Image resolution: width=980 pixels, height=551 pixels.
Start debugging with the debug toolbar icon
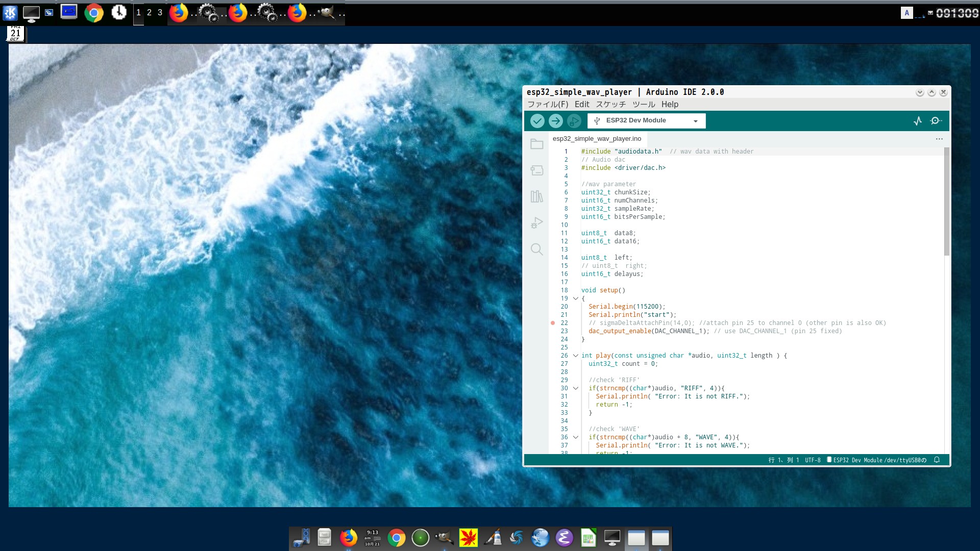tap(575, 121)
